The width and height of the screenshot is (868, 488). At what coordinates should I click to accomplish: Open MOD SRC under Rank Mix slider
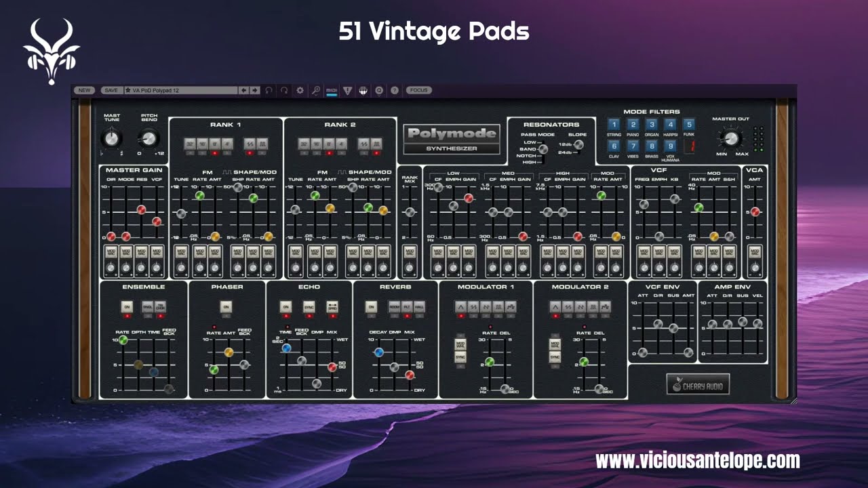410,252
